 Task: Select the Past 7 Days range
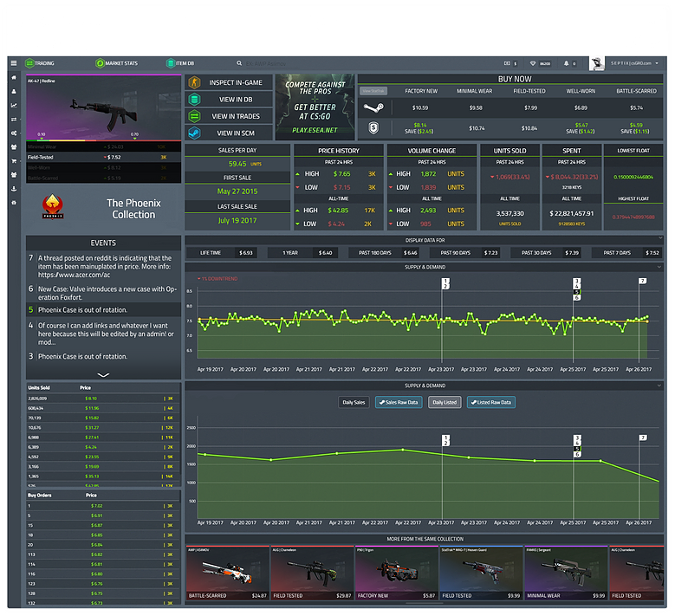(626, 253)
